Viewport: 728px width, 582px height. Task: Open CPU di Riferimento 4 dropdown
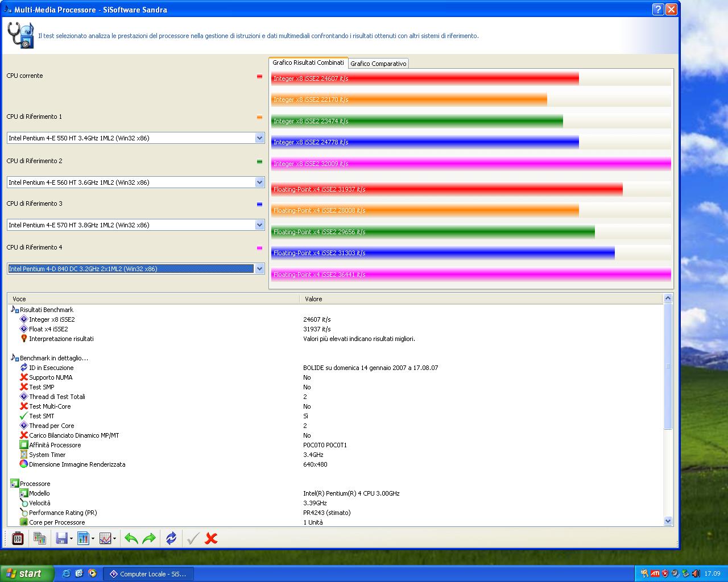coord(260,269)
